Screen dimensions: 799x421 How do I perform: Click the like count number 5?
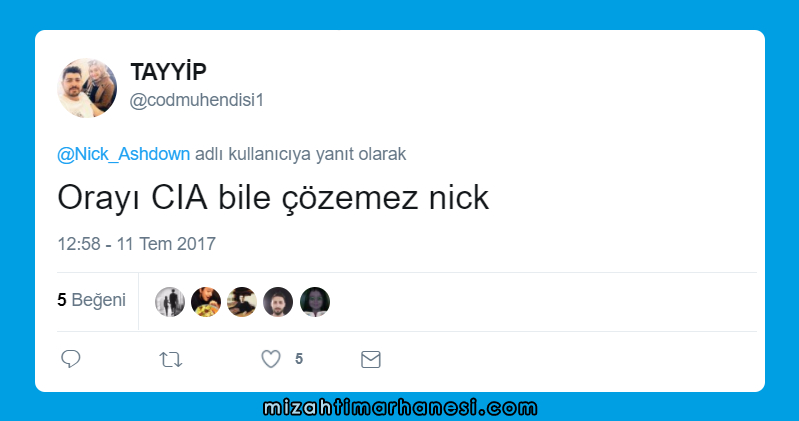coord(299,359)
